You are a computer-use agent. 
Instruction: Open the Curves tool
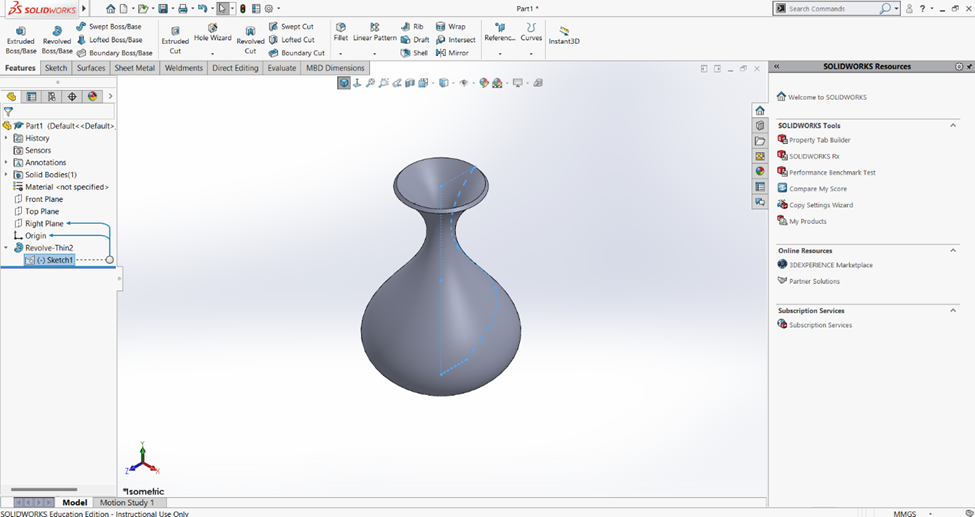click(531, 33)
